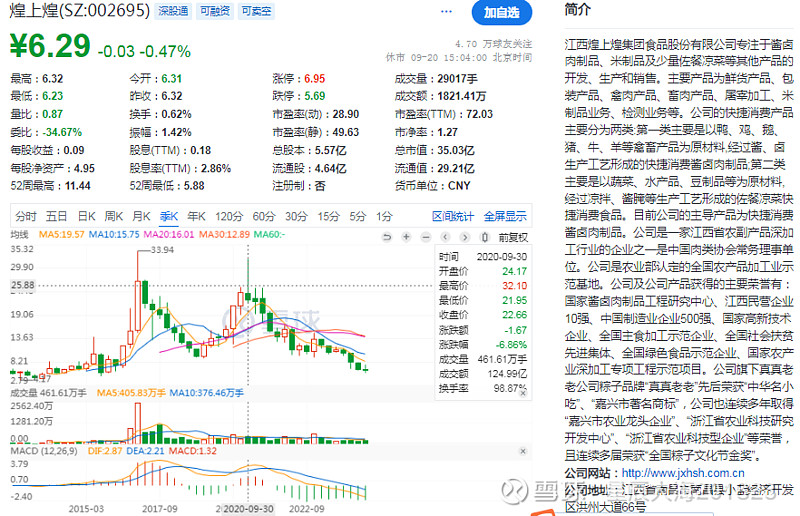Switch to the 月K chart tab
The image size is (800, 516).
pos(141,216)
